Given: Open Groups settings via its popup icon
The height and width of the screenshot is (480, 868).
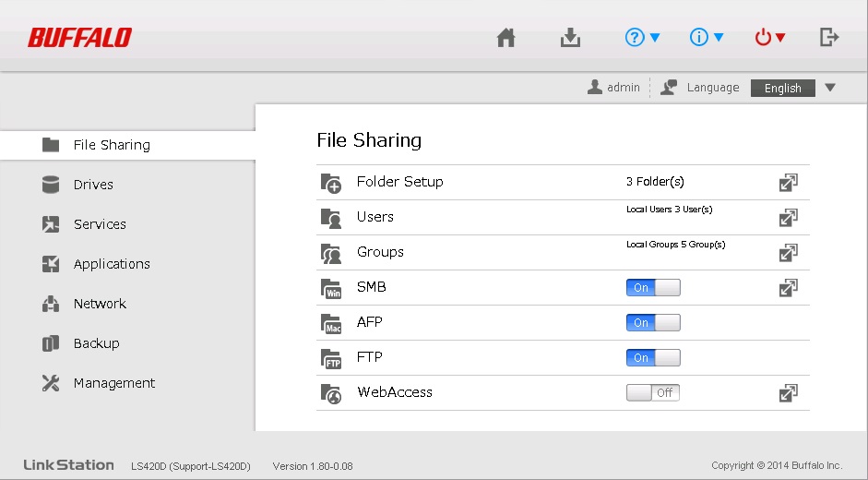Looking at the screenshot, I should pos(788,253).
